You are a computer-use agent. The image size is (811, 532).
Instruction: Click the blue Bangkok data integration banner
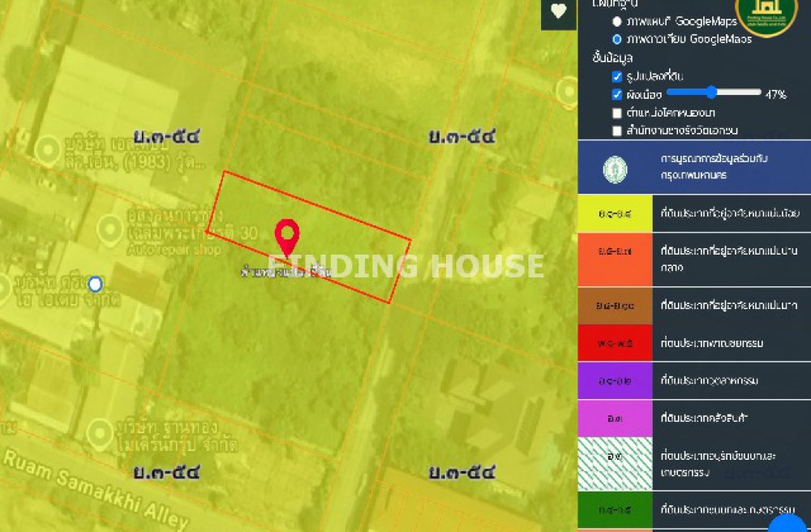click(694, 169)
